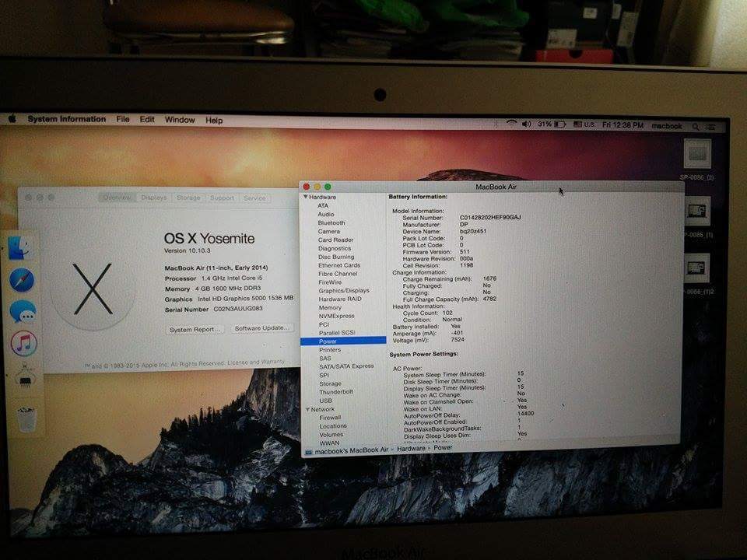Select Ethernet Cards in the sidebar

tap(339, 265)
